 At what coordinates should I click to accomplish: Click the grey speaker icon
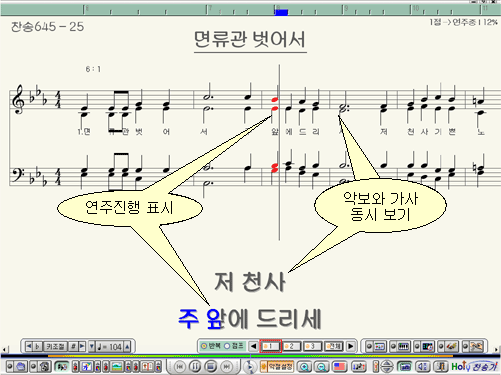[45, 366]
